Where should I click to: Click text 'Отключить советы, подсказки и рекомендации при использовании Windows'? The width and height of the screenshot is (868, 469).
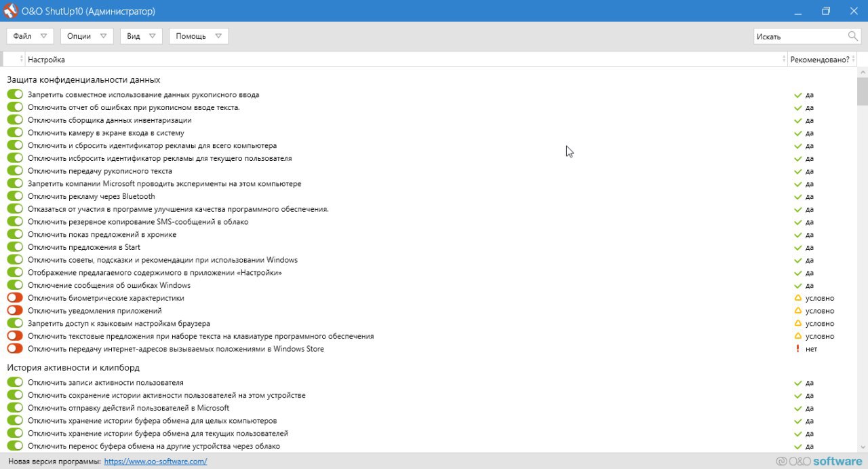click(163, 260)
